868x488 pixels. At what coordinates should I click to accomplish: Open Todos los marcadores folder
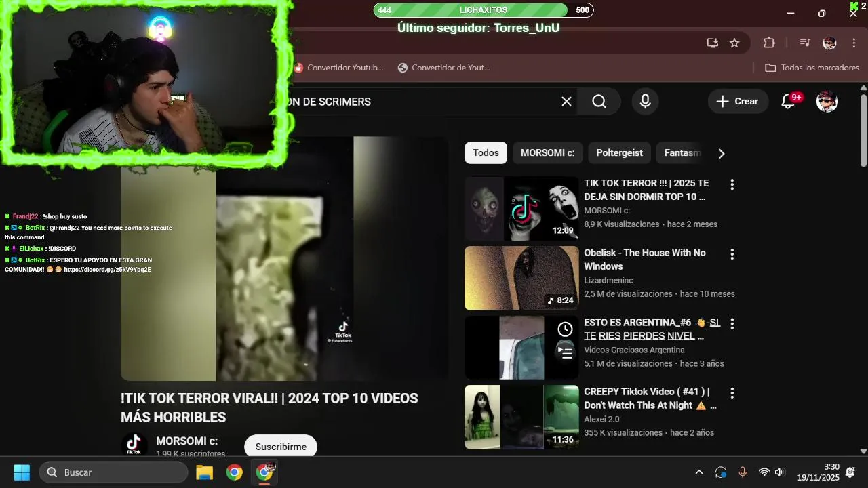[812, 68]
